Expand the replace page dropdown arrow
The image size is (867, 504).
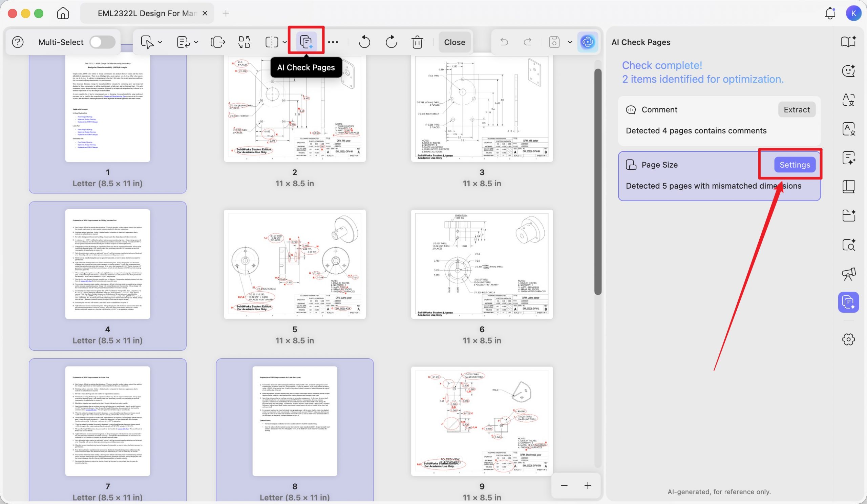pyautogui.click(x=196, y=42)
